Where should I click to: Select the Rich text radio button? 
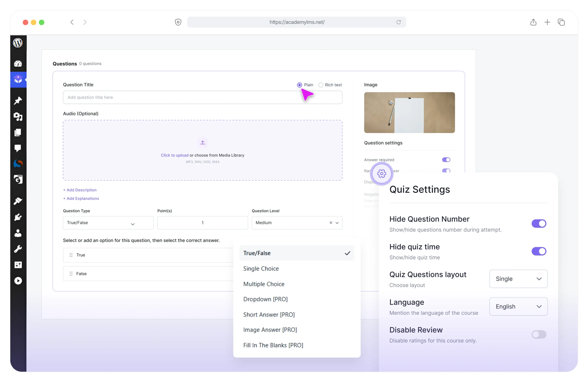point(321,85)
